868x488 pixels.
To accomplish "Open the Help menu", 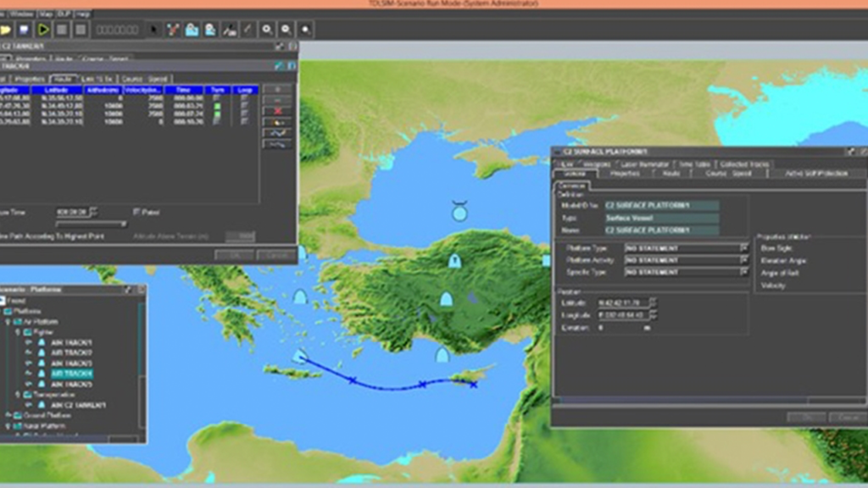I will (82, 14).
